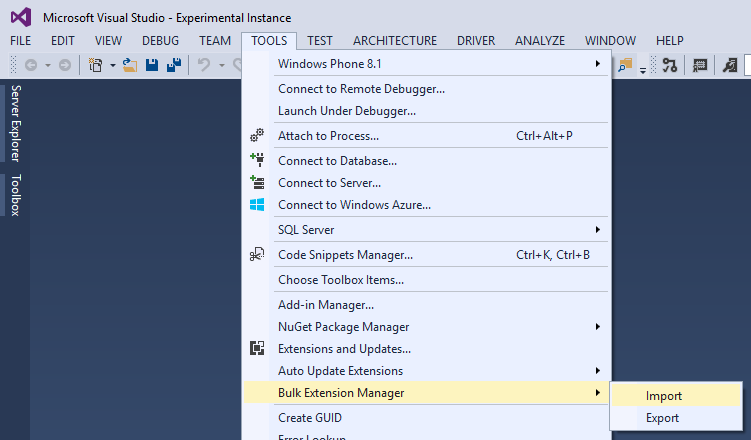Click the search input field in toolbar

click(748, 65)
